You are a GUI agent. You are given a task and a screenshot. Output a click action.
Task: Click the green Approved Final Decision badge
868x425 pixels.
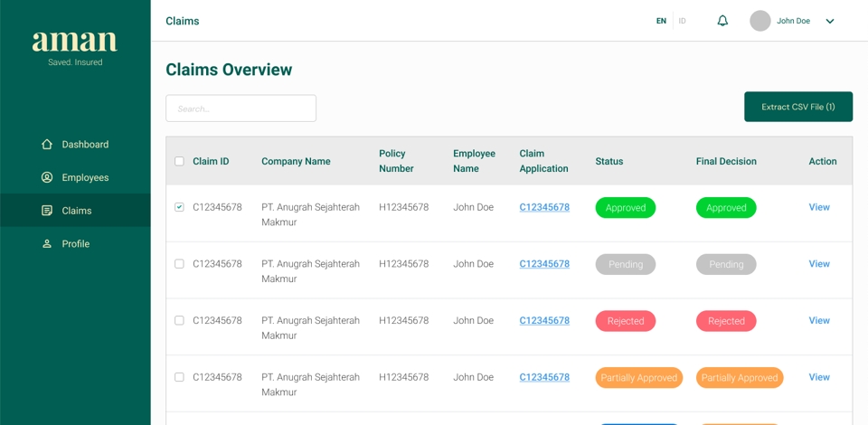pyautogui.click(x=726, y=208)
